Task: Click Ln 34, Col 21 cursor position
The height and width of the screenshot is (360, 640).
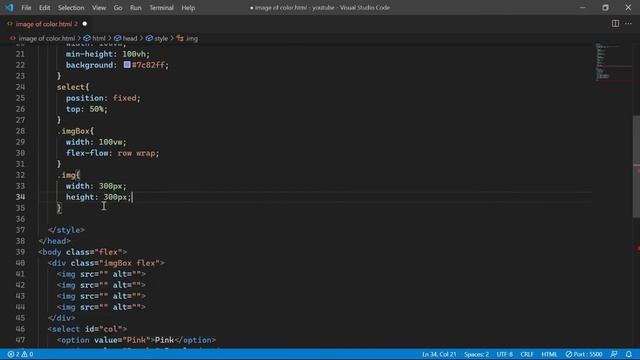Action: point(439,354)
